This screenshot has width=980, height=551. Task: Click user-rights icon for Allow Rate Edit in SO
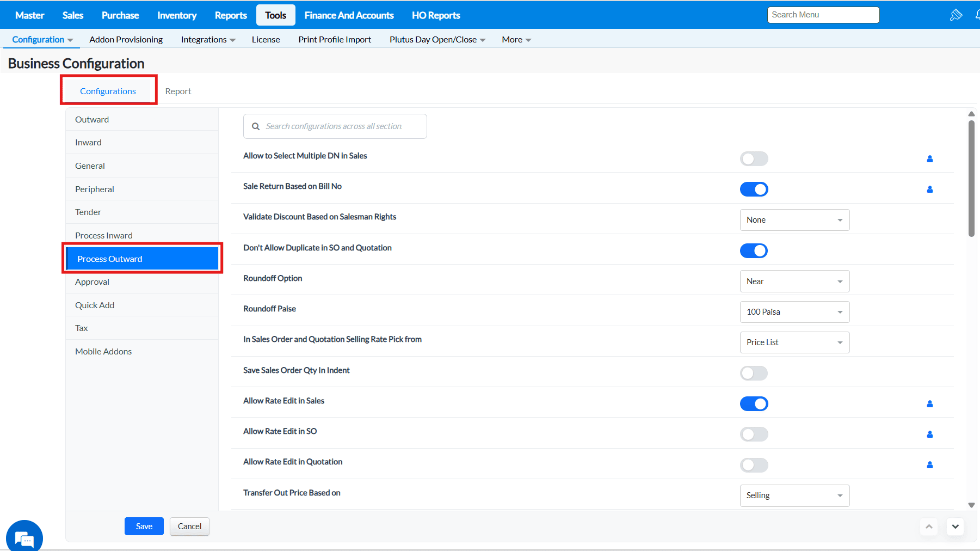coord(930,434)
